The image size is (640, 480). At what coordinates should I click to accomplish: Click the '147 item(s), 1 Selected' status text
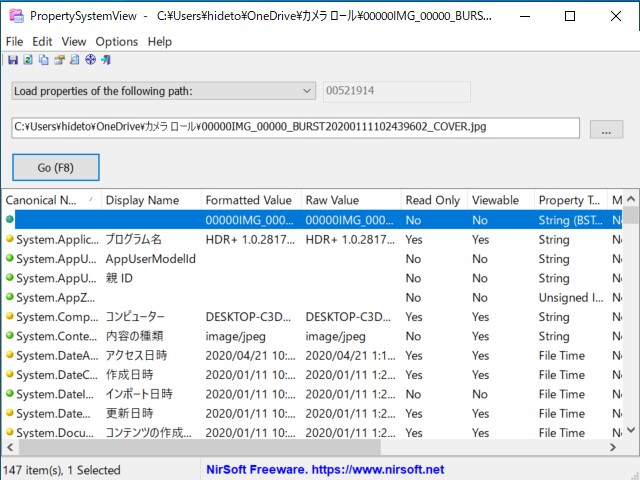pyautogui.click(x=62, y=470)
